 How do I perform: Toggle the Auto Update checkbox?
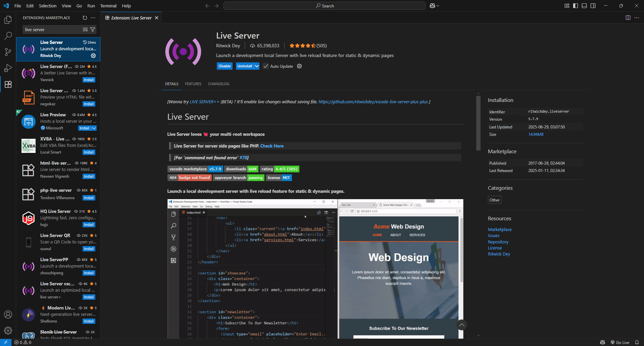point(266,66)
